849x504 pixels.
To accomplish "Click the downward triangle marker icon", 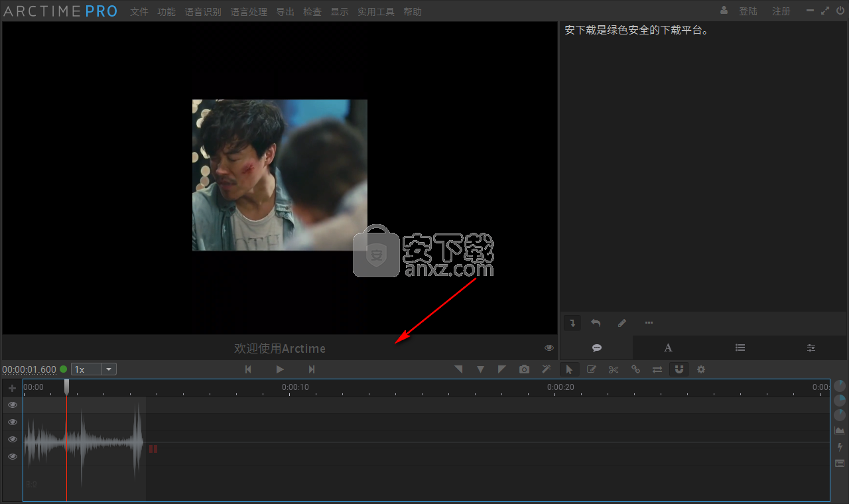I will tap(480, 369).
